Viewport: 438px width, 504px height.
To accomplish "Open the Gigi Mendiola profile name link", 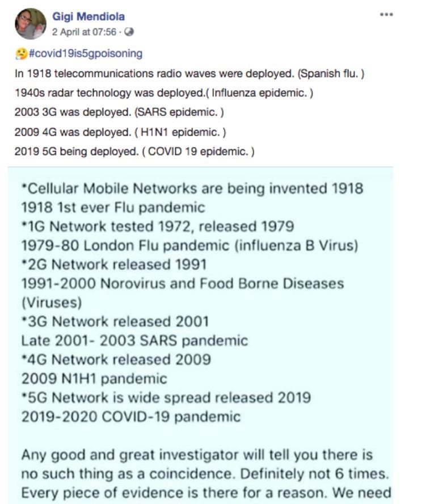I will (x=87, y=18).
